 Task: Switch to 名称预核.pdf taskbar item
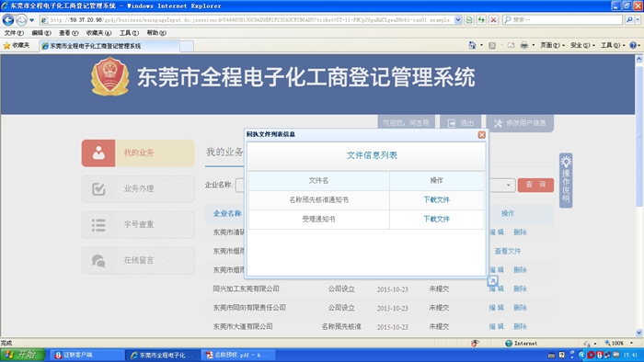[x=238, y=355]
